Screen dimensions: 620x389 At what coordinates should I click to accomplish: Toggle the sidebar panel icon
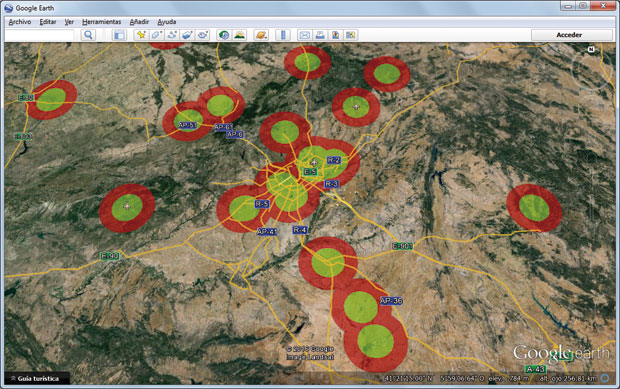click(119, 35)
